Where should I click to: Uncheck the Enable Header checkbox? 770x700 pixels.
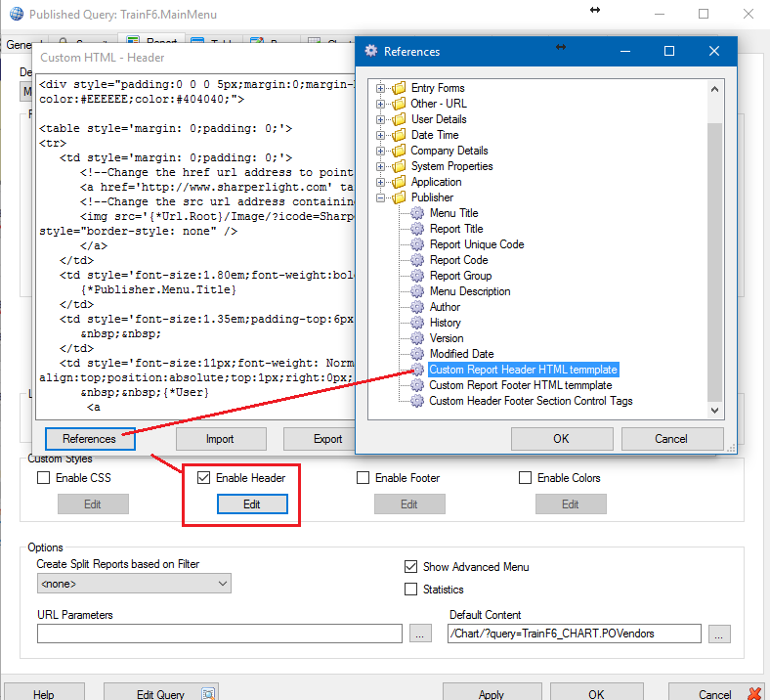click(x=204, y=478)
